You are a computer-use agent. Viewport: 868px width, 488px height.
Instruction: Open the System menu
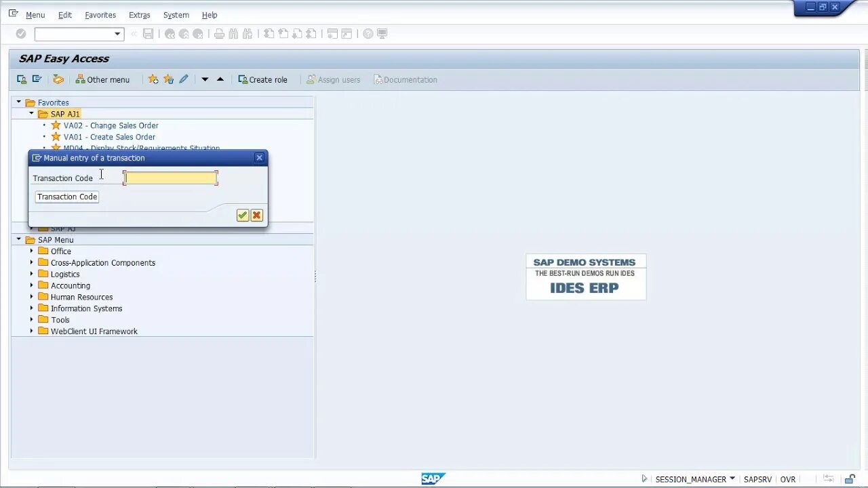click(176, 15)
